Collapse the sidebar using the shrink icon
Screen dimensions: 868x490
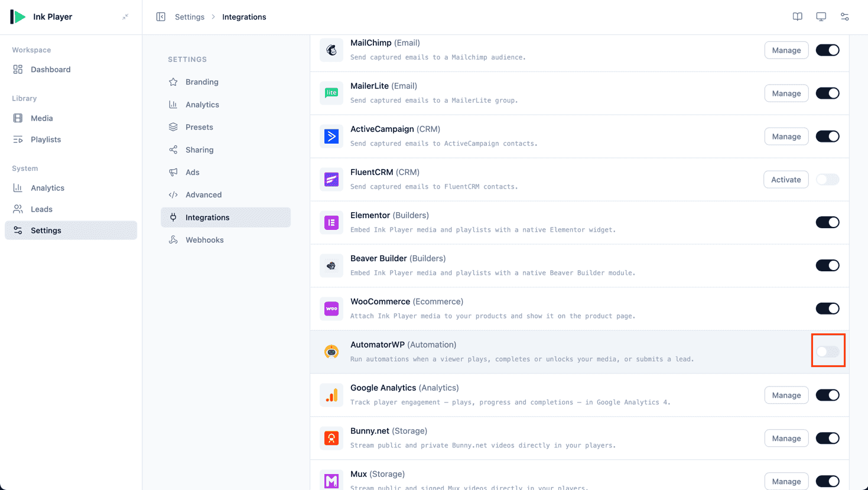pos(125,17)
